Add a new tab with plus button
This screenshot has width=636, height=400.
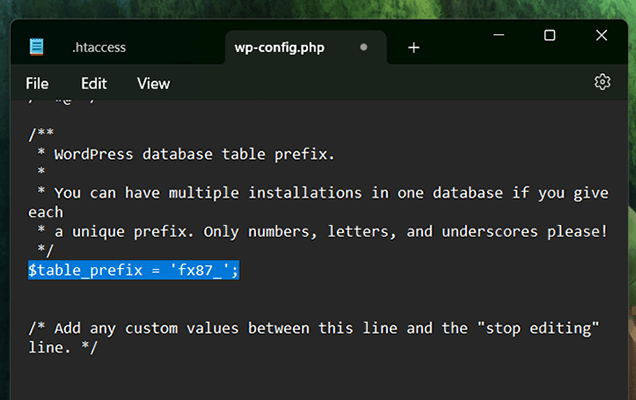[414, 47]
